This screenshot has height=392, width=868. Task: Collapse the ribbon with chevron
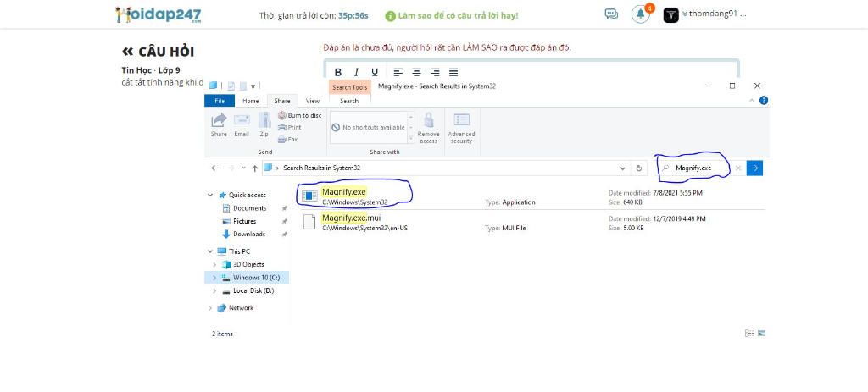[x=751, y=101]
